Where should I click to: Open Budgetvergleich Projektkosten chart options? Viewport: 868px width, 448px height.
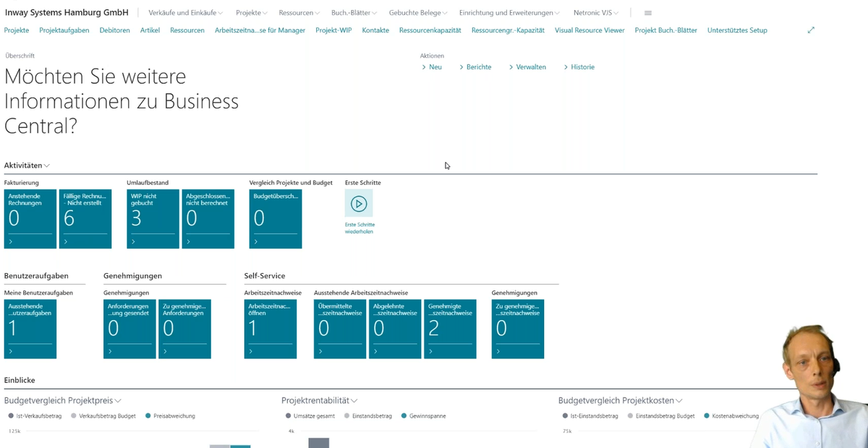pyautogui.click(x=621, y=400)
